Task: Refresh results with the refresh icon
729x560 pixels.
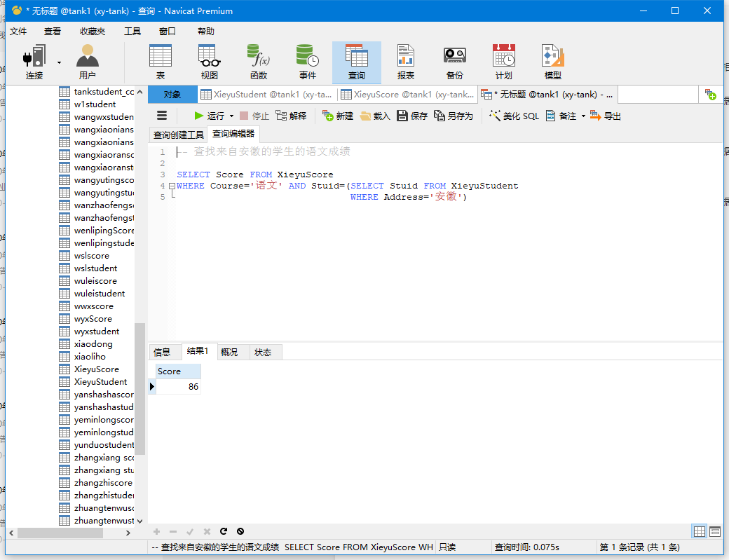Action: [x=224, y=531]
